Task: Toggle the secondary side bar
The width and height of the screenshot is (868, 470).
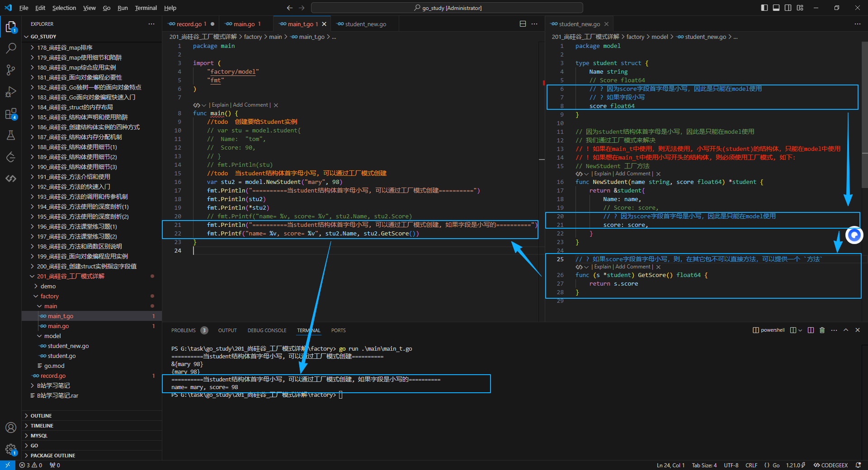Action: 788,8
